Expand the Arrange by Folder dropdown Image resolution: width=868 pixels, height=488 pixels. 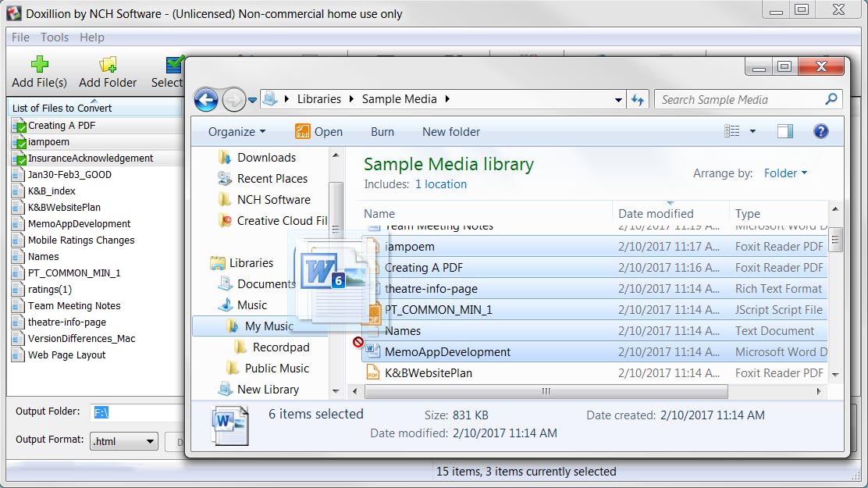pos(785,173)
